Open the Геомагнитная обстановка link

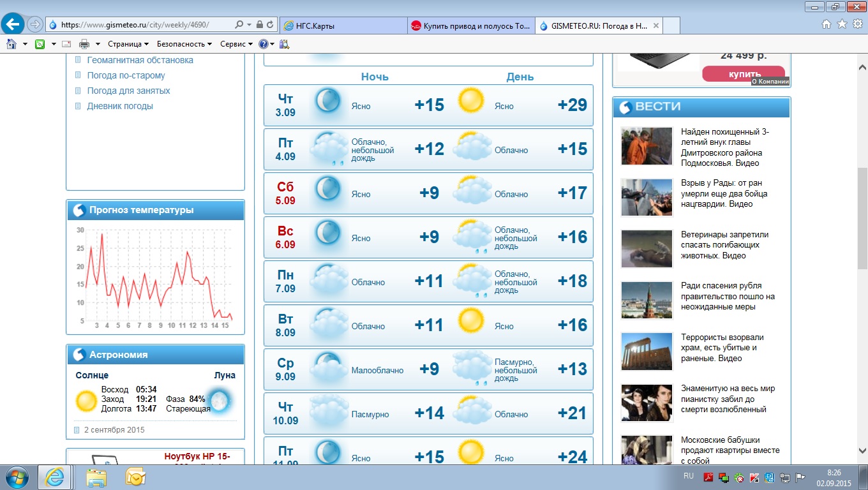(x=140, y=60)
